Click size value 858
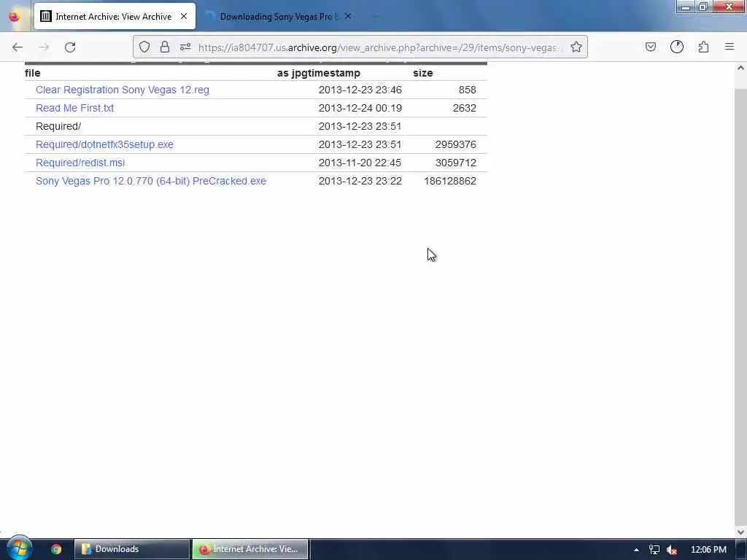Viewport: 747px width, 560px height. click(x=468, y=90)
